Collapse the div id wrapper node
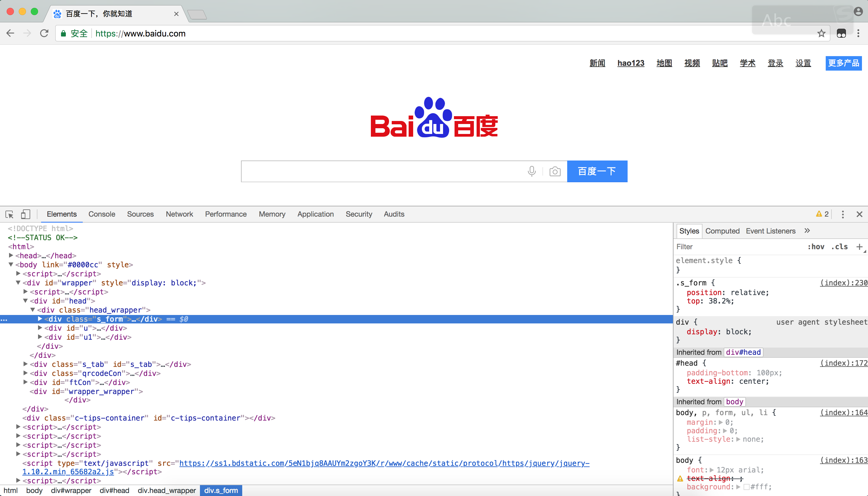The image size is (868, 496). click(x=18, y=283)
